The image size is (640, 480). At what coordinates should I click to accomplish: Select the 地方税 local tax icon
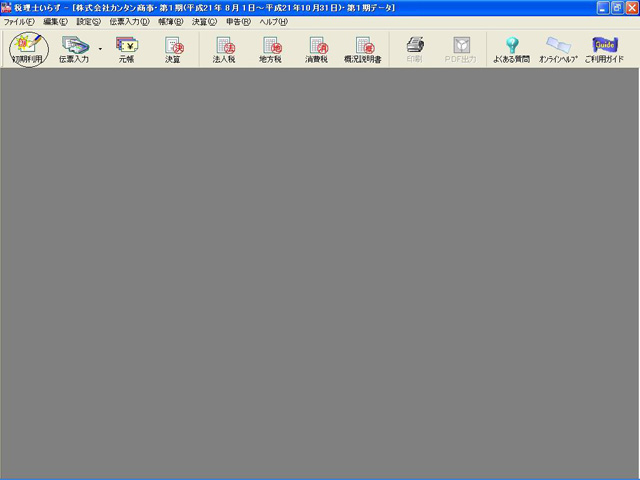(x=272, y=47)
